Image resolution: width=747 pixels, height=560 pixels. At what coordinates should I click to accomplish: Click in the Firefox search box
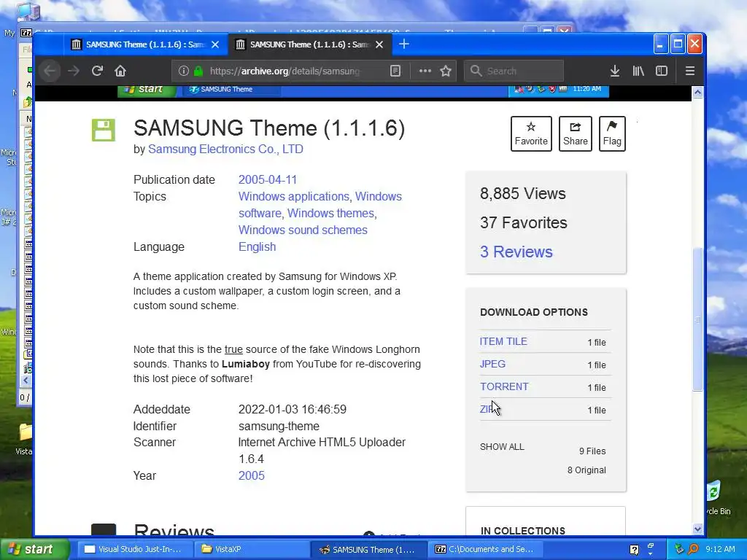pos(514,71)
